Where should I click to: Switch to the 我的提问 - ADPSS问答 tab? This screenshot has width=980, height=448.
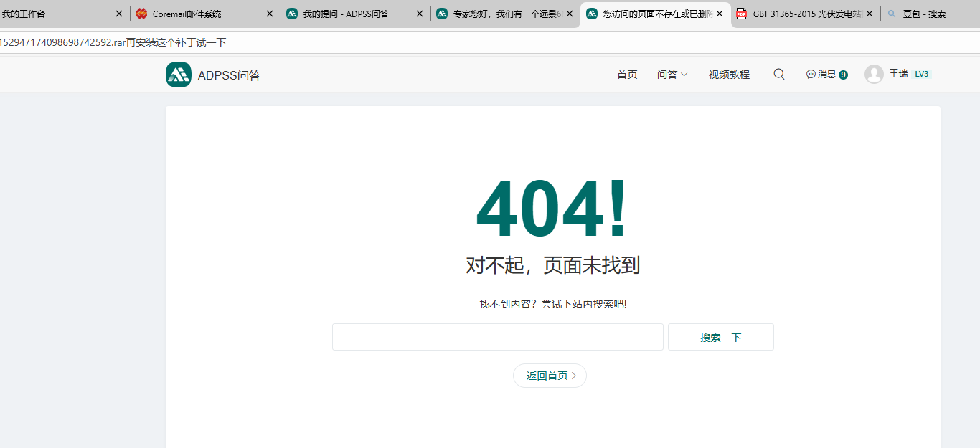coord(346,14)
